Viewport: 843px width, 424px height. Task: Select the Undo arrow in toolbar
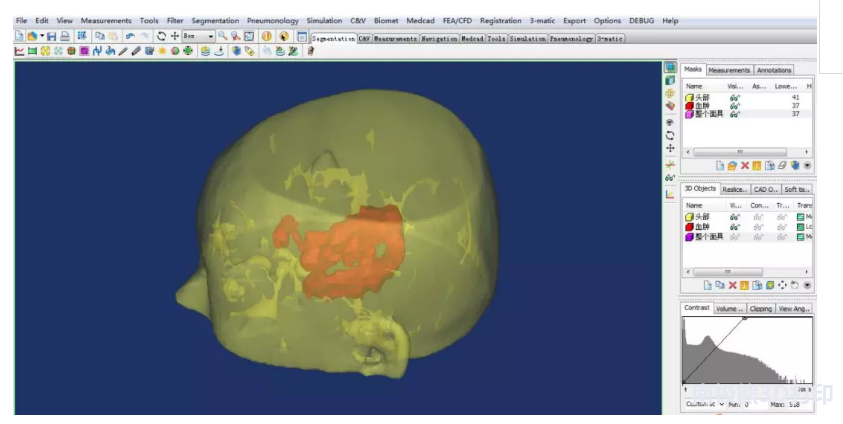(130, 37)
